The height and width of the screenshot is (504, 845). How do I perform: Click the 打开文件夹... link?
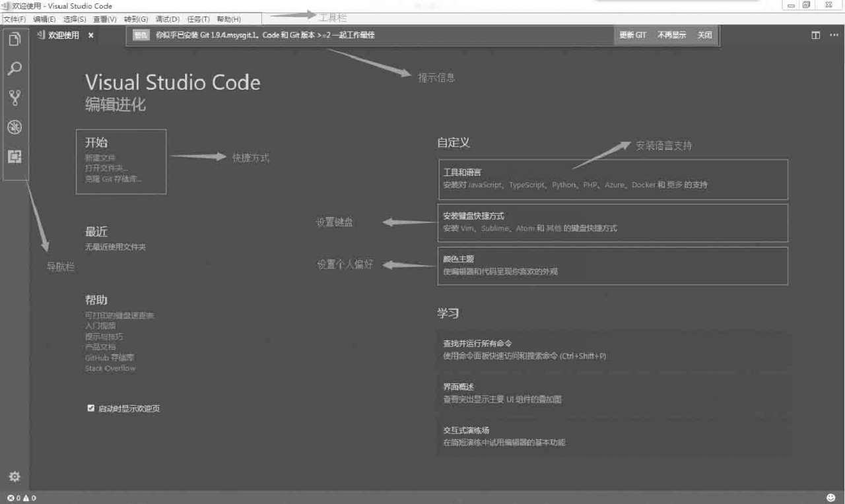106,168
